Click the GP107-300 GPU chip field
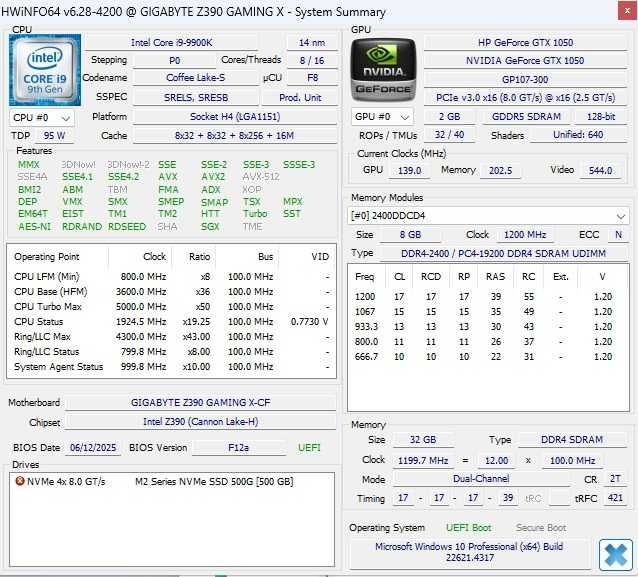Screen dimensions: 638x577 [x=525, y=79]
